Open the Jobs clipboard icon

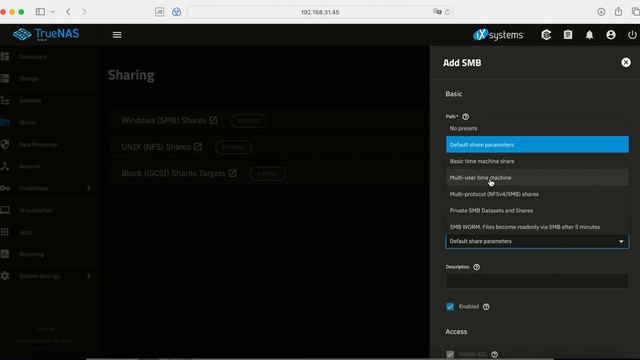point(568,35)
